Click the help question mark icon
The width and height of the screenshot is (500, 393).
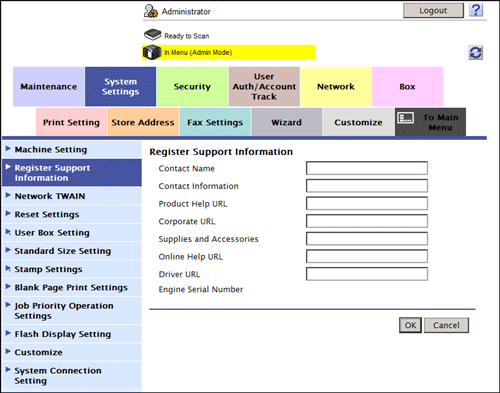[x=476, y=10]
